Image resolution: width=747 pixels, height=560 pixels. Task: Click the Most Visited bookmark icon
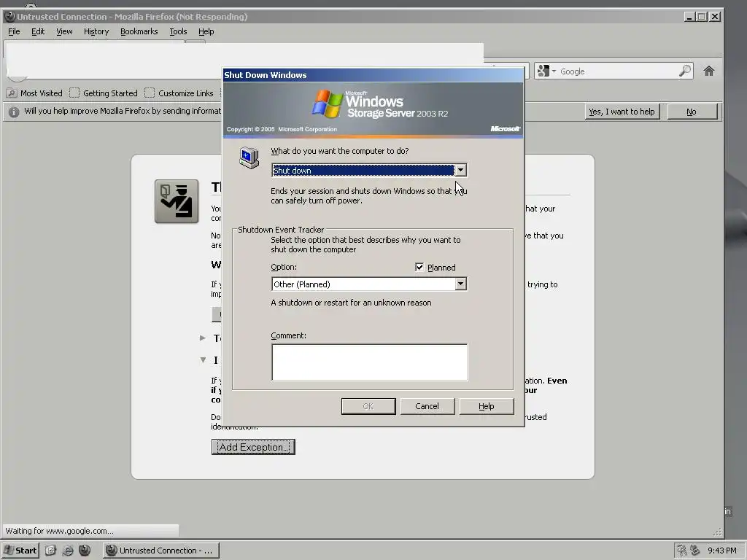(12, 93)
